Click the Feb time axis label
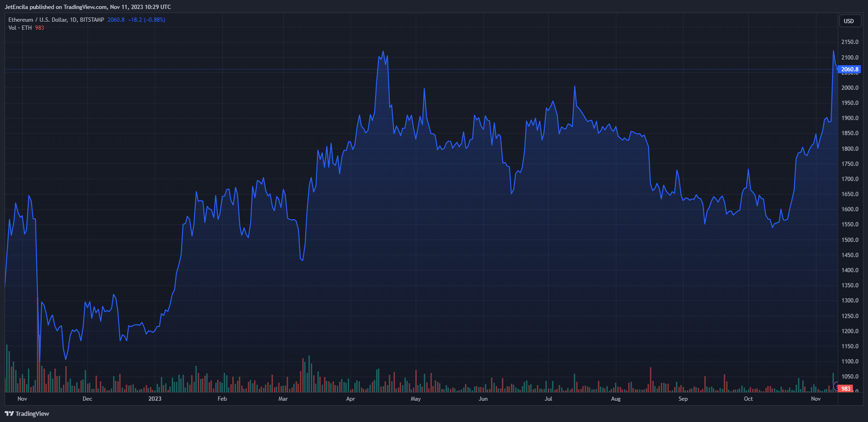The width and height of the screenshot is (868, 422). [222, 399]
